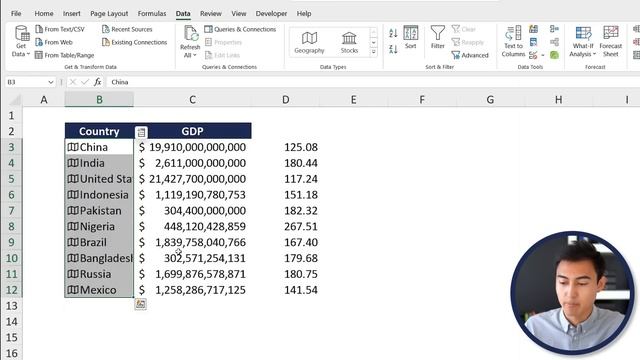Open the Sort dialog
The image size is (640, 360).
[411, 37]
